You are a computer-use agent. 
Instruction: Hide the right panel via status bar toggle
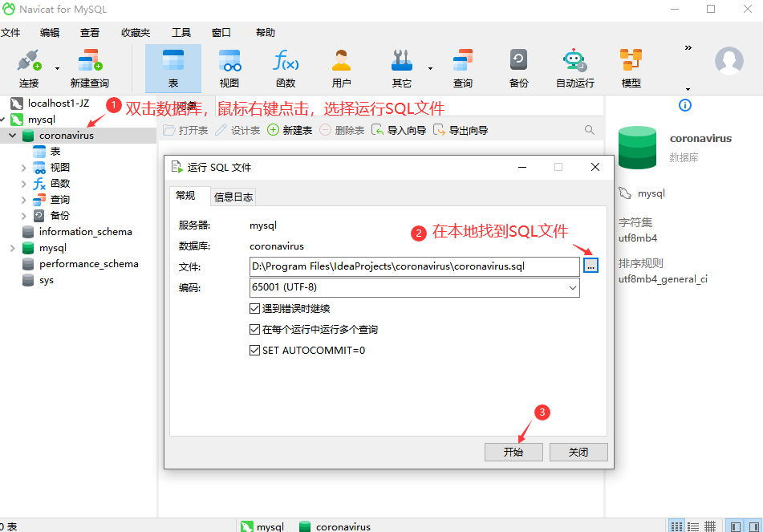pos(753,526)
